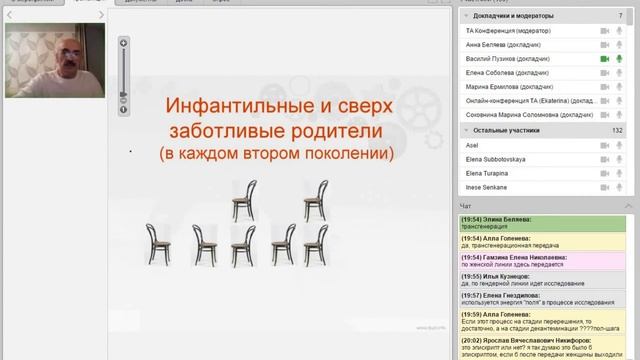Click chat message from Елена Гнездилова

pos(542,299)
